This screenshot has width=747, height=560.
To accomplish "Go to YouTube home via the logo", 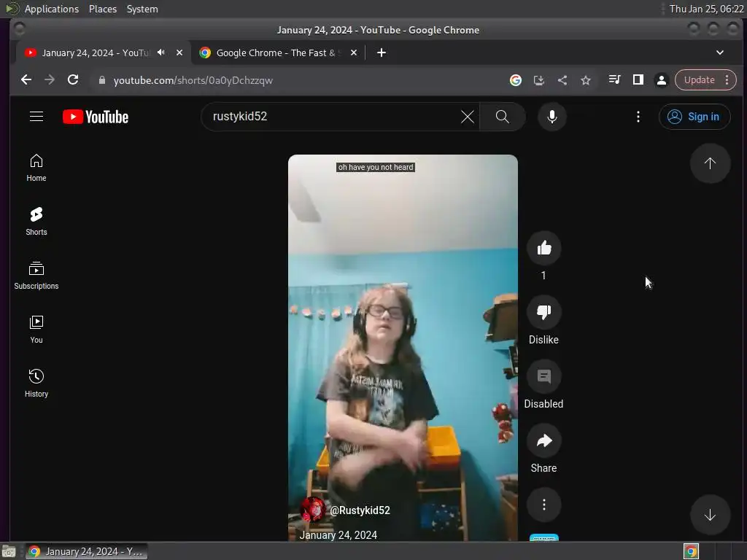I will pyautogui.click(x=96, y=117).
